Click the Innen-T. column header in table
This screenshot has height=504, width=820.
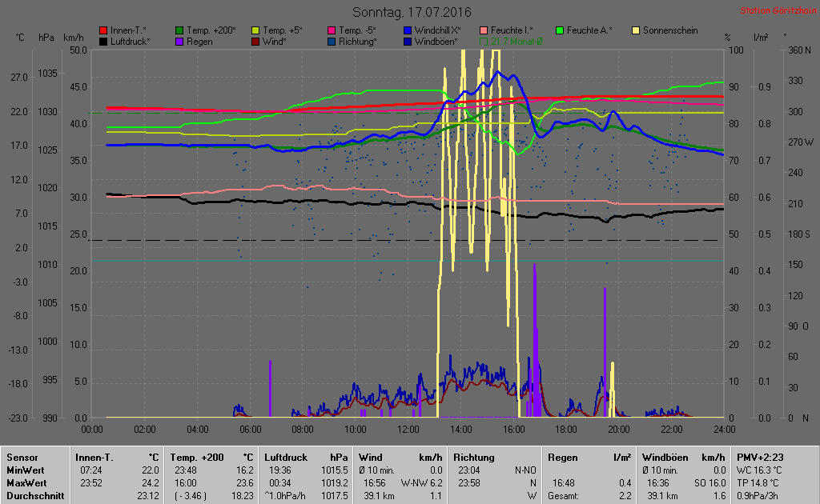[94, 458]
